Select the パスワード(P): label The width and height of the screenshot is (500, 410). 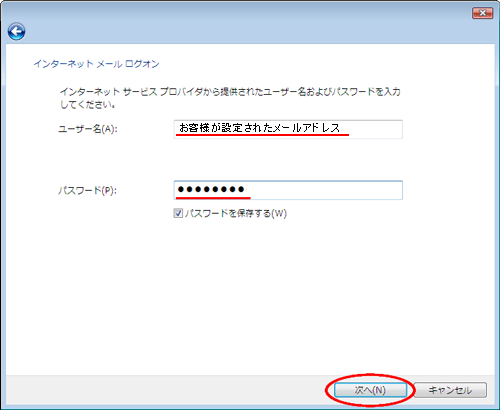point(88,191)
